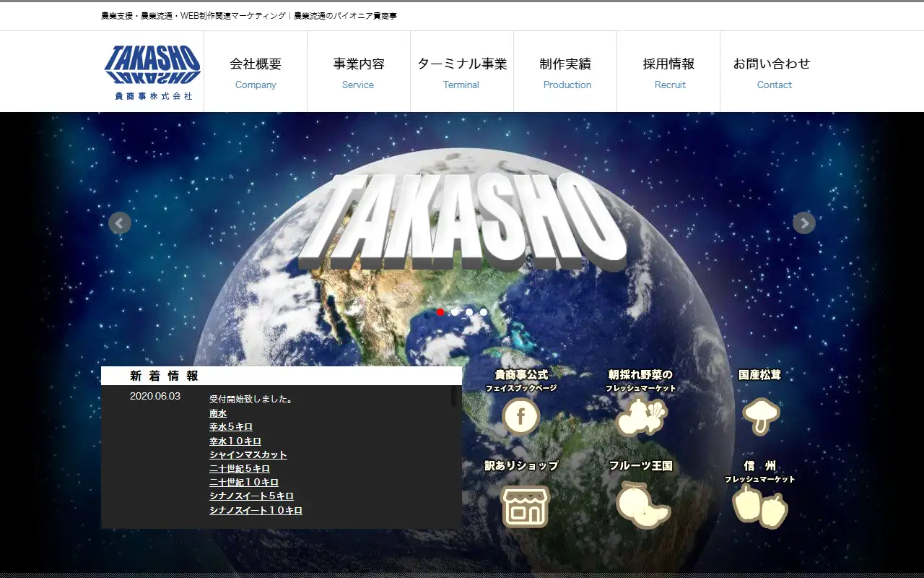Click the 受付開始致しました text
Viewport: 924px width, 578px height.
[250, 399]
